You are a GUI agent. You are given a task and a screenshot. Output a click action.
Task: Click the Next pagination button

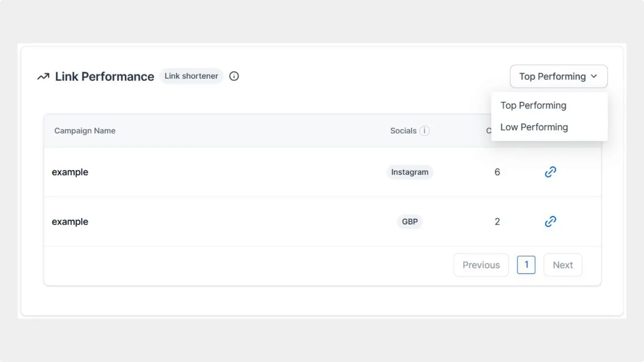562,264
